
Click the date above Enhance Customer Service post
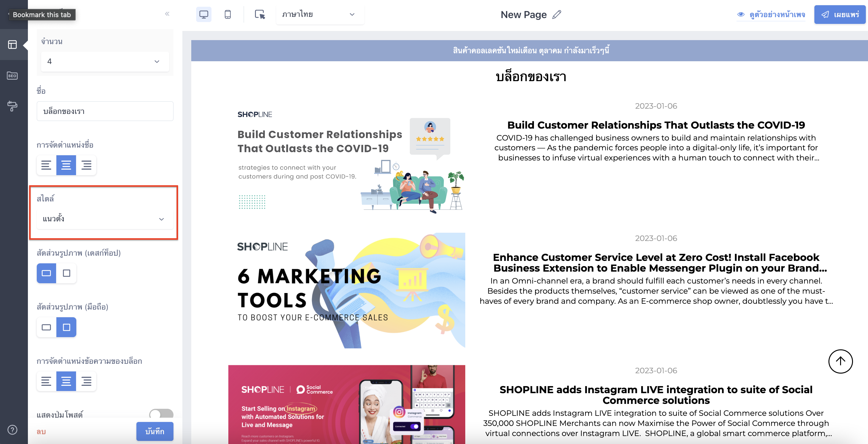point(656,238)
